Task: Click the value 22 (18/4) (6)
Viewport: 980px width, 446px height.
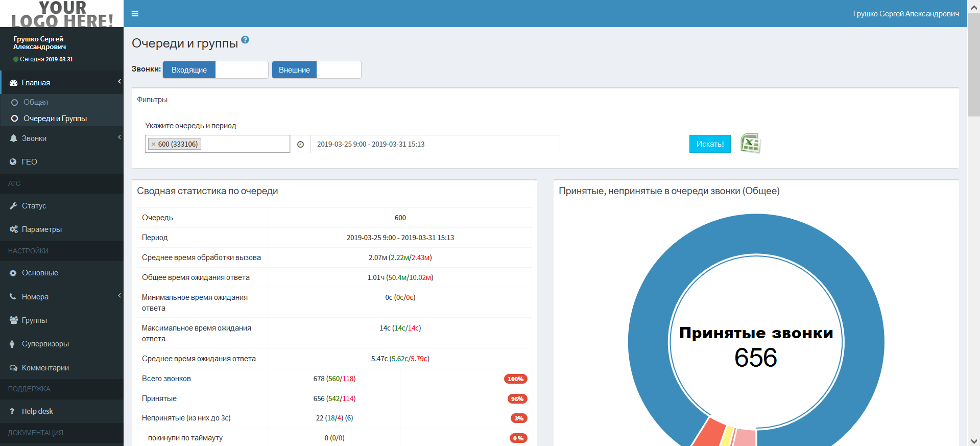Action: tap(334, 418)
